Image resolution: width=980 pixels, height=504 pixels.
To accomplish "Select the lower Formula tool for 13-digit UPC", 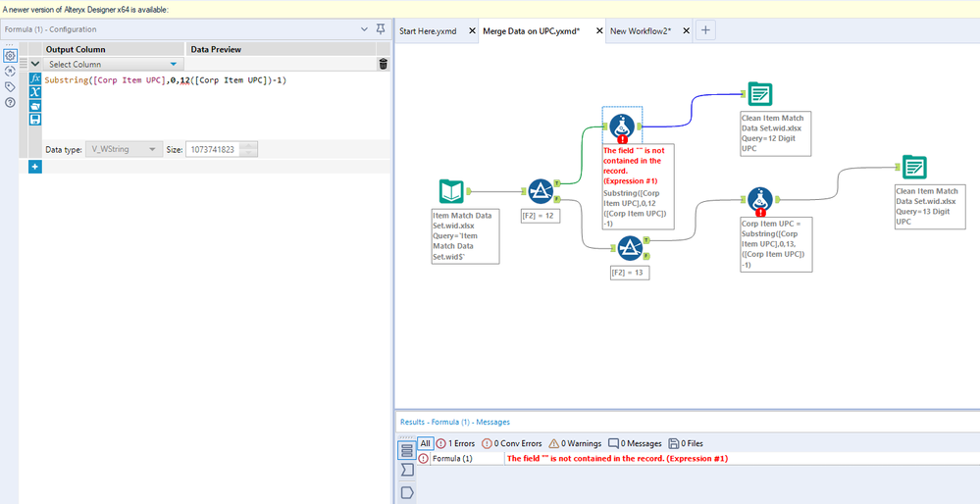I will coord(760,200).
